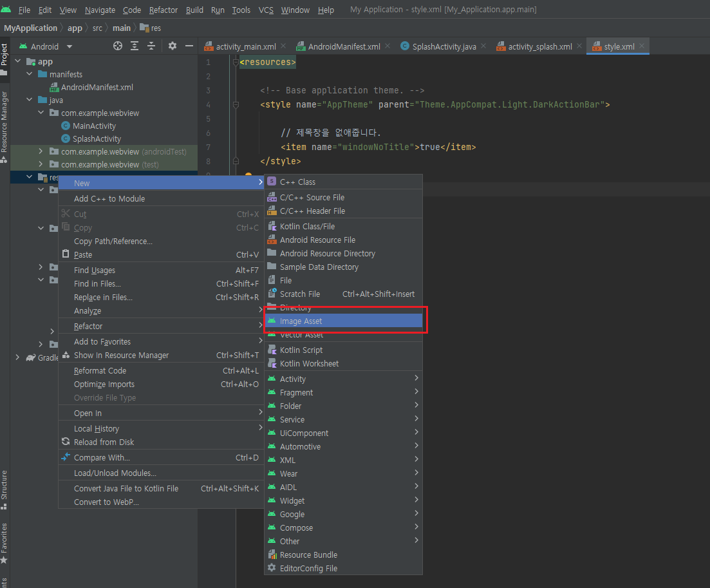Screen dimensions: 710x588
Task: Create new Android Resource File
Action: tap(343, 240)
